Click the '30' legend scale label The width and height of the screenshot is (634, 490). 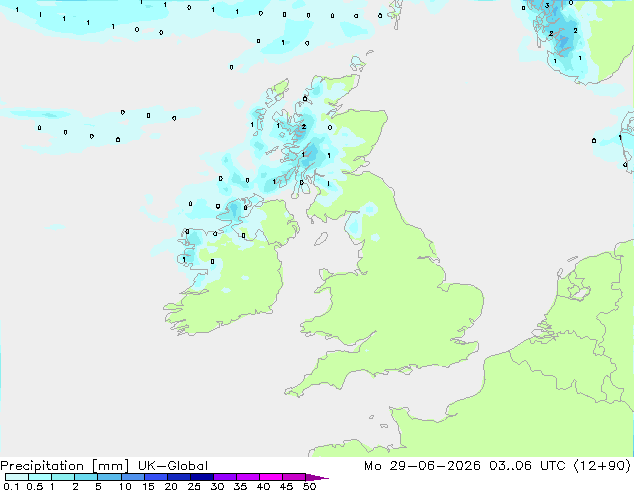(218, 486)
